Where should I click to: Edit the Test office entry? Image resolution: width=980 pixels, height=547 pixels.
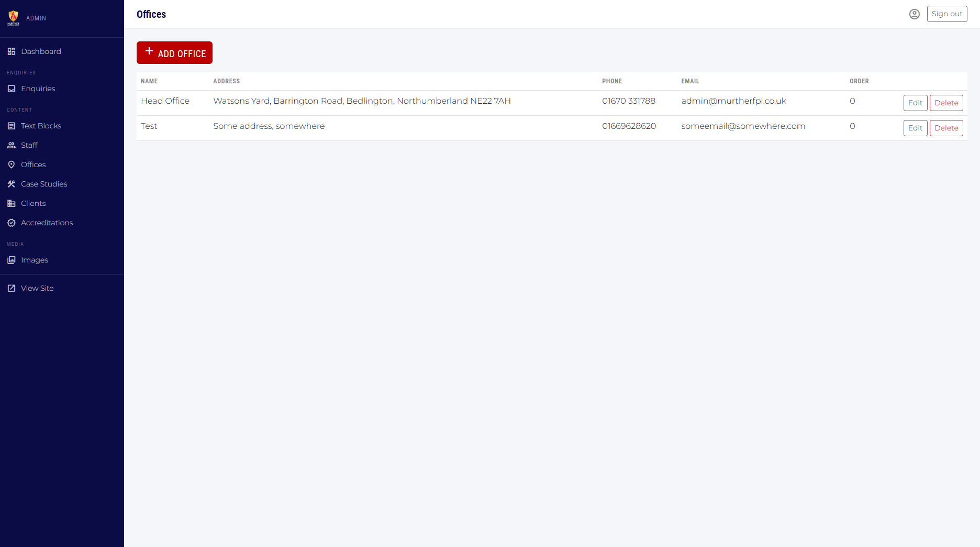[915, 128]
